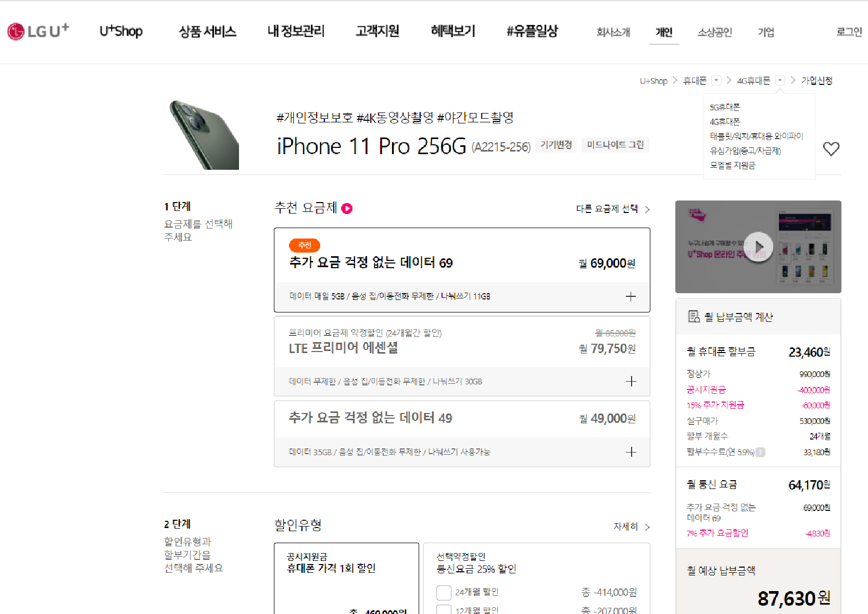This screenshot has width=868, height=614.
Task: Select 5G휴대폰 from dropdown list
Action: pos(725,107)
